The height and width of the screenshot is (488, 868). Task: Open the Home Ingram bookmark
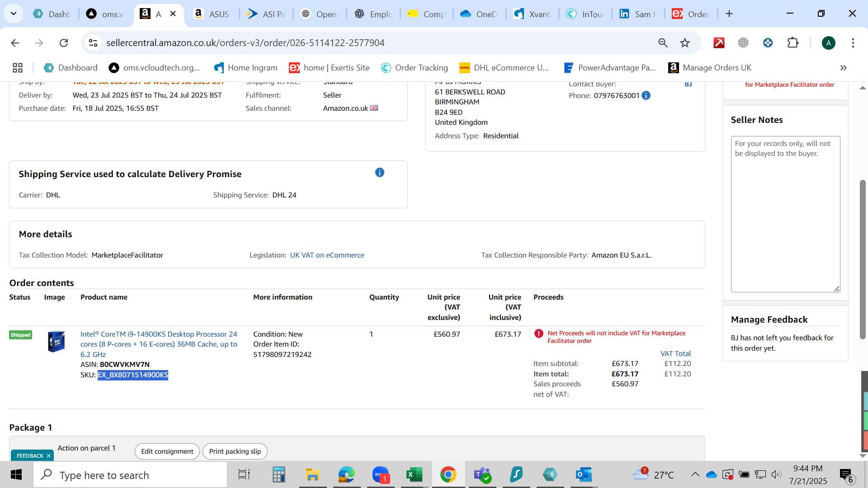pyautogui.click(x=245, y=68)
